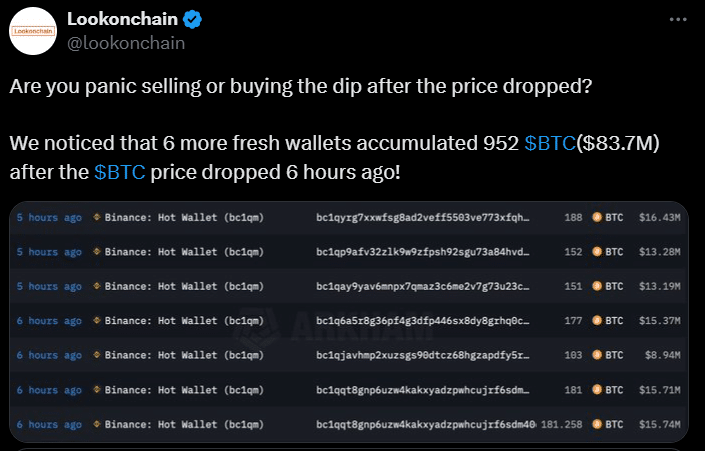
Task: Click the second $BTC cashtag before price dropped
Action: tap(120, 172)
